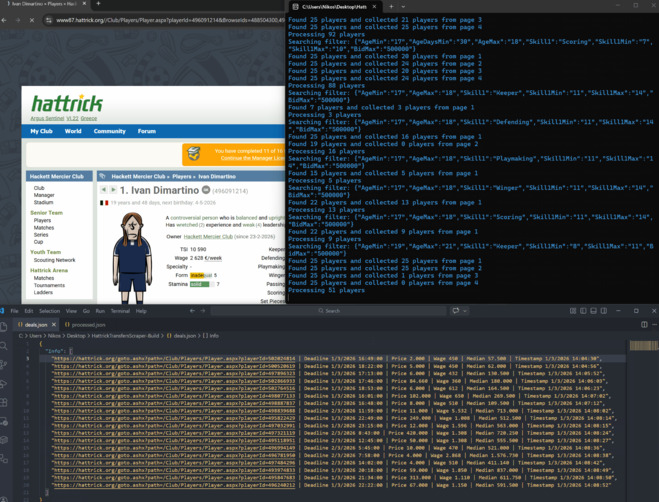Open the Terminal menu in VS Code
This screenshot has height=502, width=659.
120,311
